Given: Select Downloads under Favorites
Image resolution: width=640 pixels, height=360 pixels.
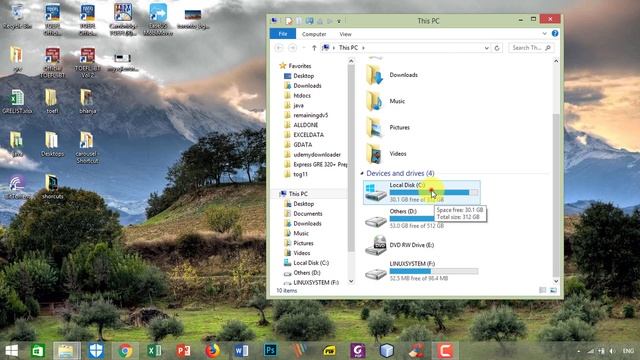Looking at the screenshot, I should (x=307, y=86).
